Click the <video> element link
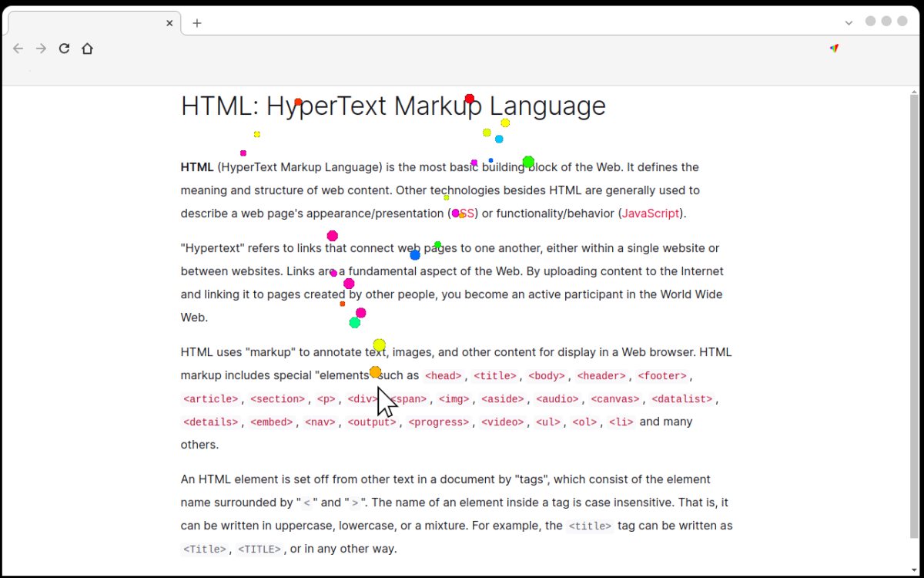 click(502, 422)
